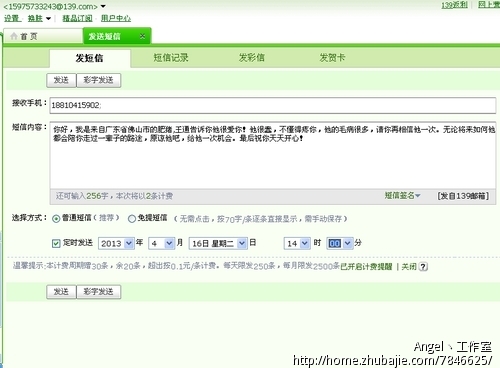Open the 设置 link
The width and height of the screenshot is (500, 368).
pos(12,18)
